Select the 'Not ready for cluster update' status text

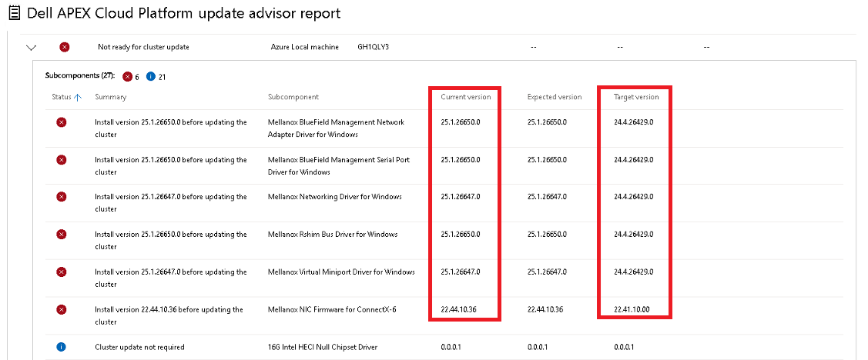(x=143, y=48)
